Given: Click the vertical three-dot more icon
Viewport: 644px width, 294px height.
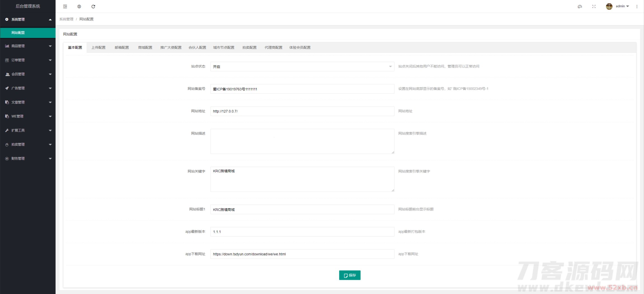Looking at the screenshot, I should [x=637, y=6].
